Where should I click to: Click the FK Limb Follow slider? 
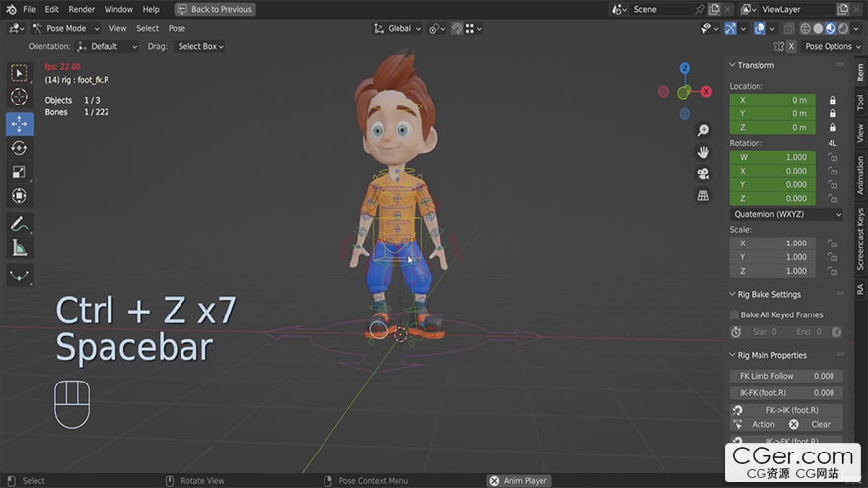click(x=786, y=376)
